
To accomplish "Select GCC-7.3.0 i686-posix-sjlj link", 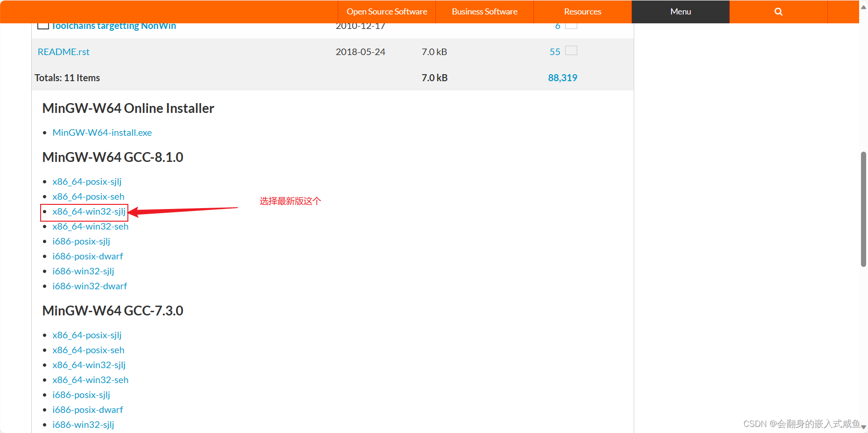I will (81, 395).
